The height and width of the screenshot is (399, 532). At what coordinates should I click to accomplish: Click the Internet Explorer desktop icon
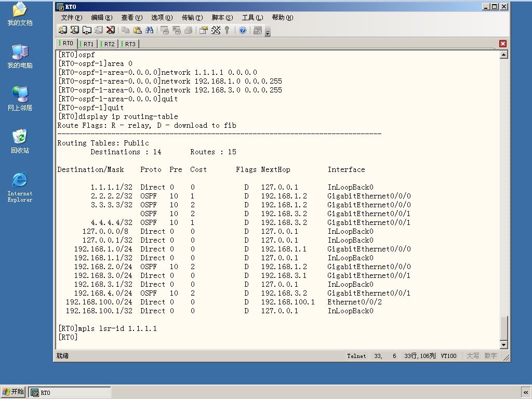[20, 187]
